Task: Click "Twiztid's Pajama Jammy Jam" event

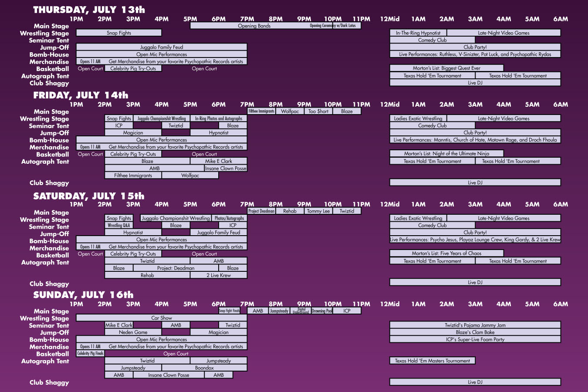Action: tap(475, 325)
